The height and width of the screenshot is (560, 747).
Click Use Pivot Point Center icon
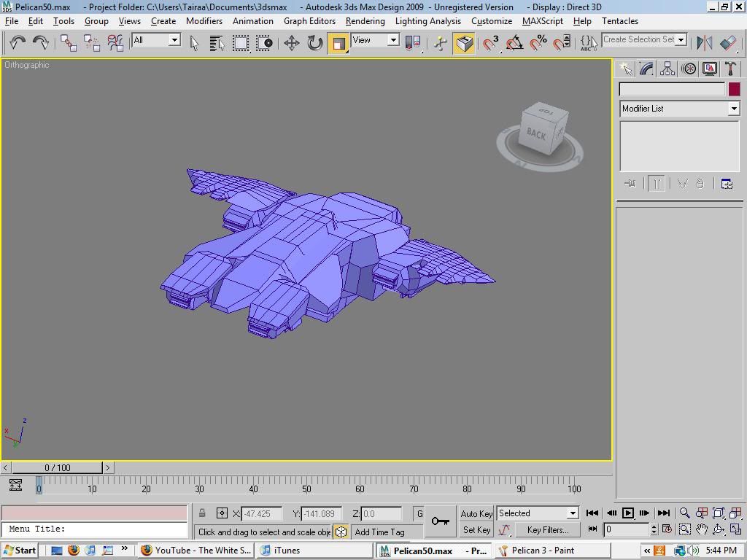pos(413,43)
